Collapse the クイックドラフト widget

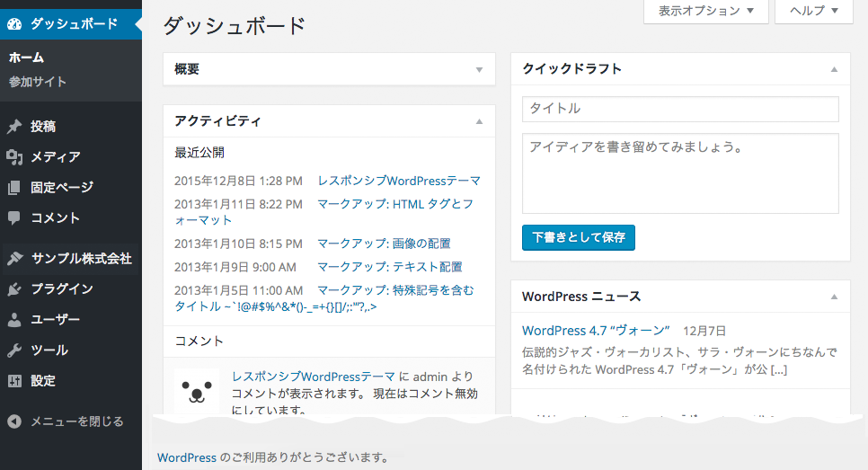click(x=834, y=69)
